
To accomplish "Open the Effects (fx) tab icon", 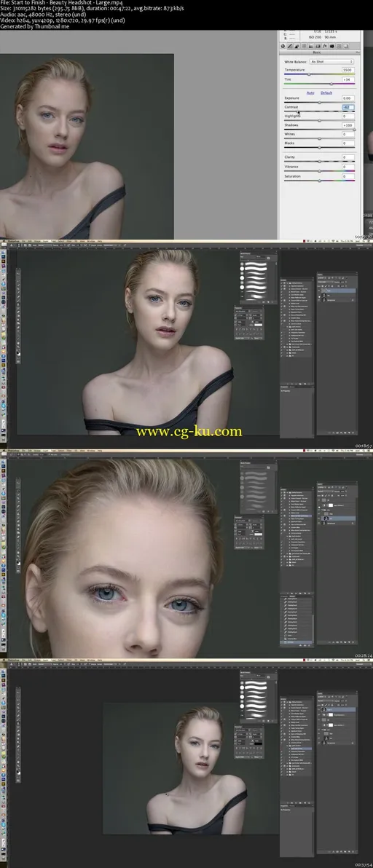I will tap(325, 46).
